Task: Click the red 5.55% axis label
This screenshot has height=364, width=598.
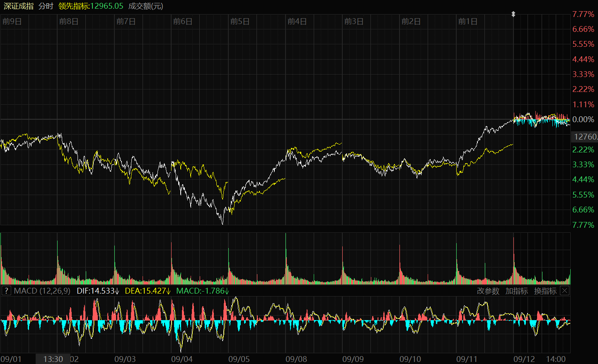Action: (583, 44)
